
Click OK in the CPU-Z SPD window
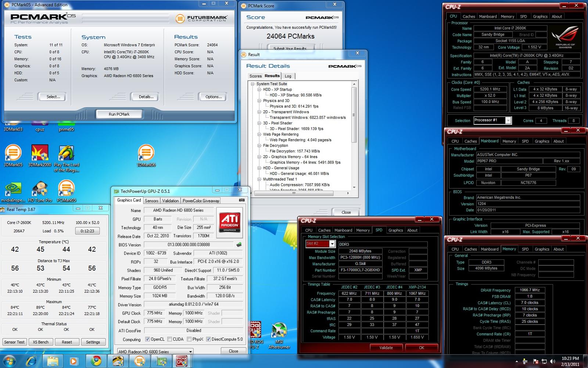(x=422, y=348)
